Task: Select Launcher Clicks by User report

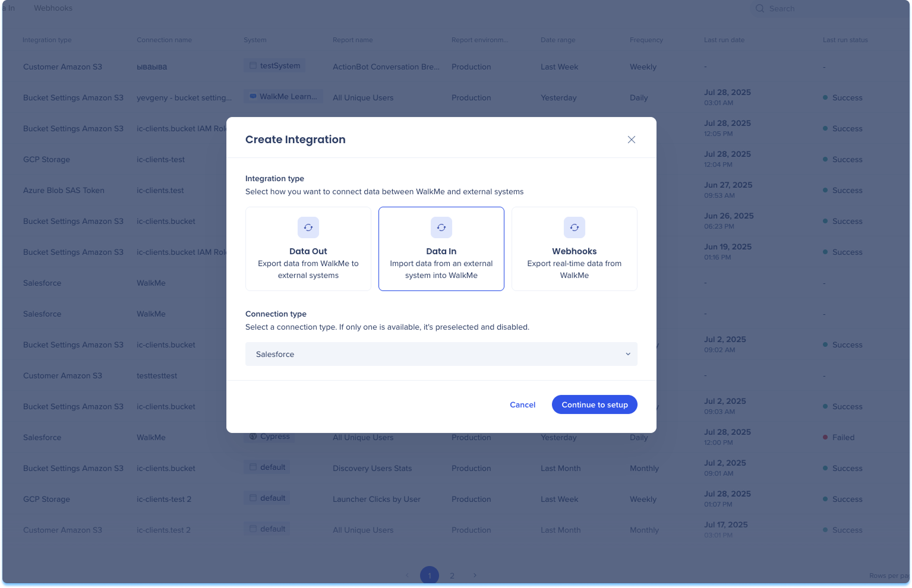Action: (377, 499)
